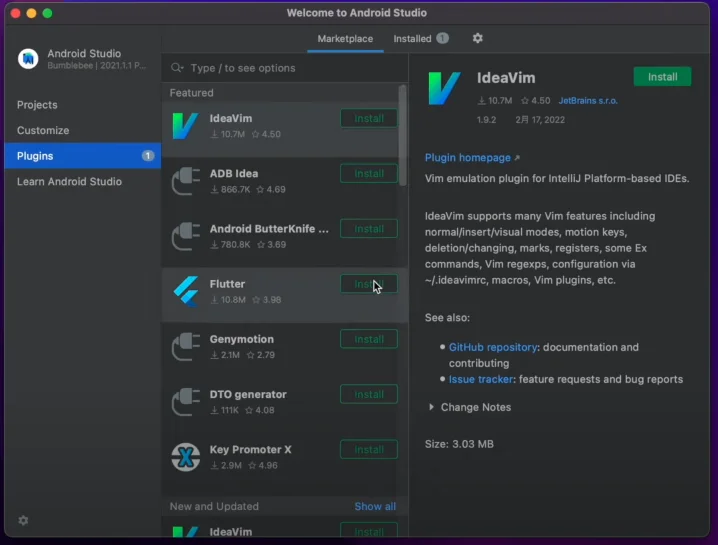Install IdeaVim under New and Updated
Screen dimensions: 718x545
point(369,531)
